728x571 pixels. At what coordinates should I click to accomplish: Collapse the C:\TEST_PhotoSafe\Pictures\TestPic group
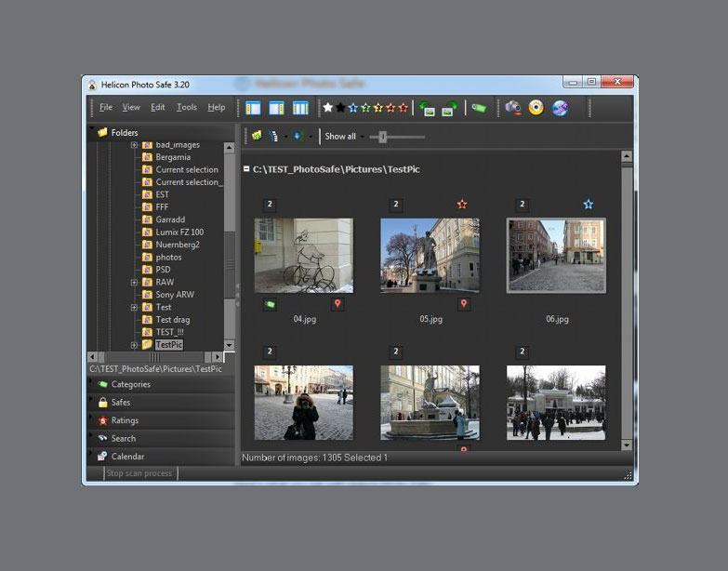[x=246, y=169]
